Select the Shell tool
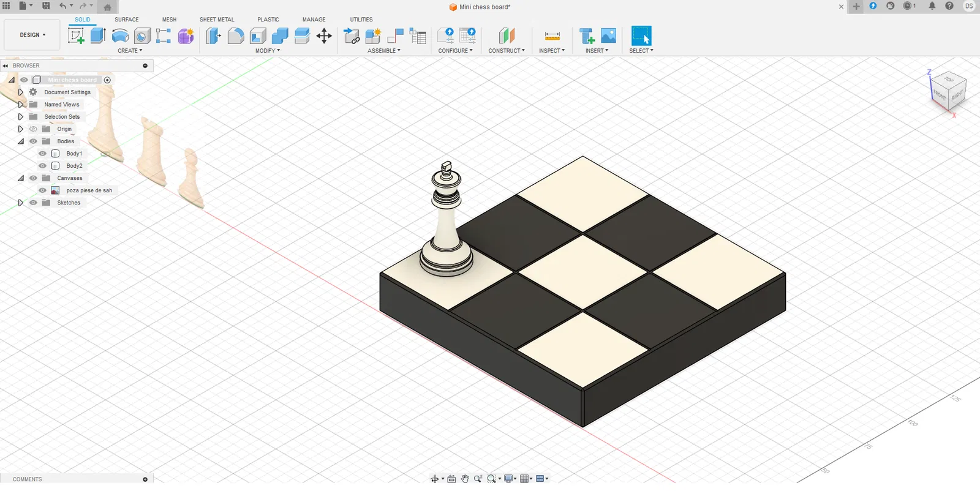Image resolution: width=980 pixels, height=491 pixels. pyautogui.click(x=258, y=36)
